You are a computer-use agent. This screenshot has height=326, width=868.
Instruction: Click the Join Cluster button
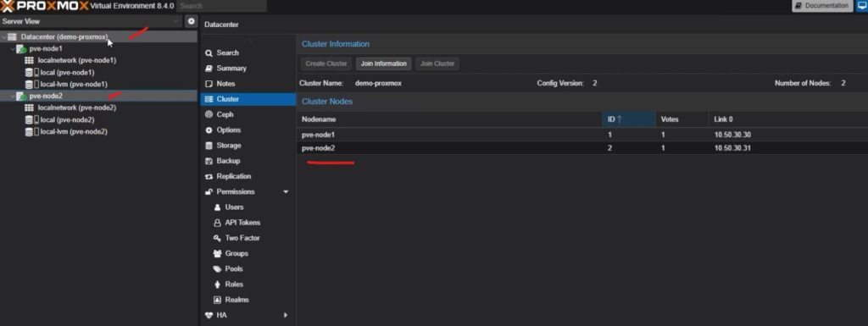[437, 64]
